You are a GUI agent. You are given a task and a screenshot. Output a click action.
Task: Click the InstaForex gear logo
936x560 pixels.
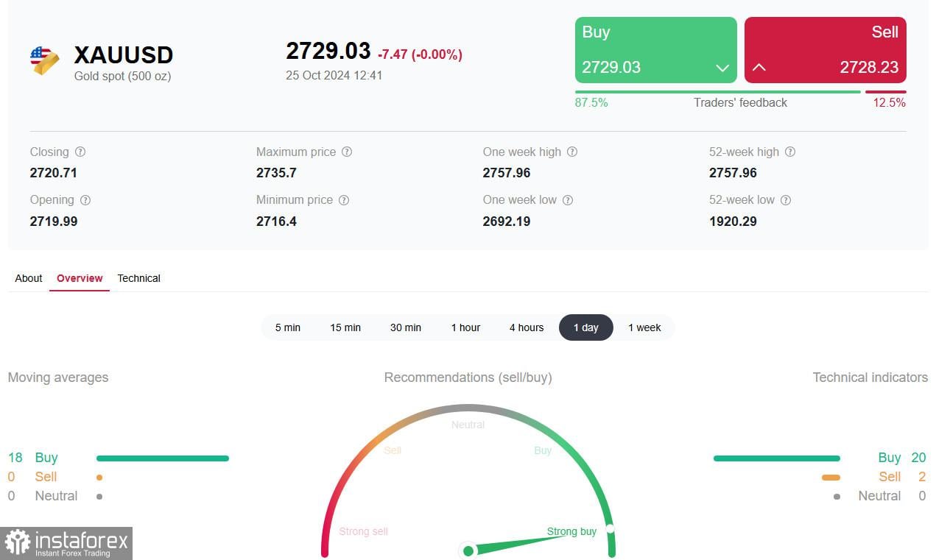pos(17,543)
